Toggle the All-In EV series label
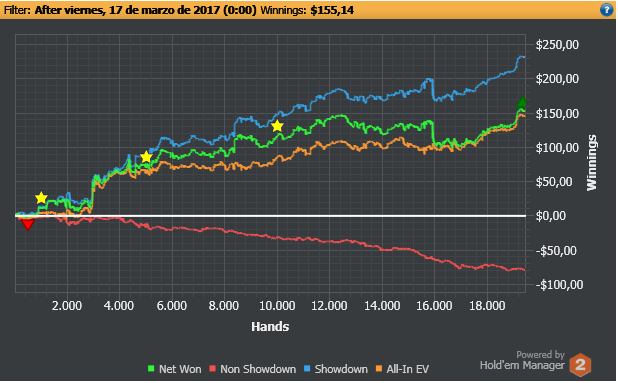This screenshot has width=618, height=383. (408, 369)
